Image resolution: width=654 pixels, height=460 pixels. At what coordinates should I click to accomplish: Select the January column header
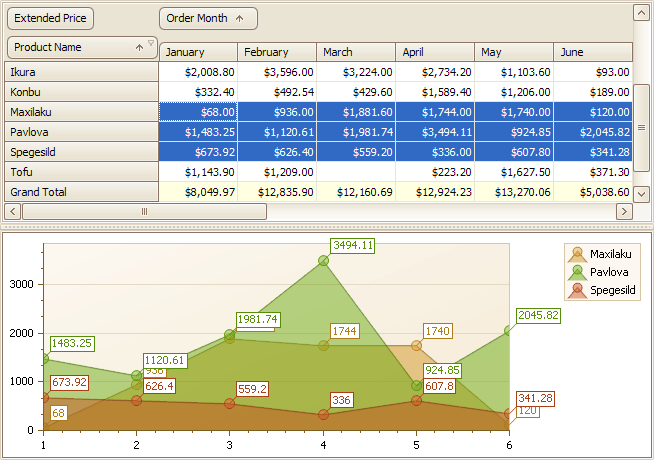click(x=198, y=52)
